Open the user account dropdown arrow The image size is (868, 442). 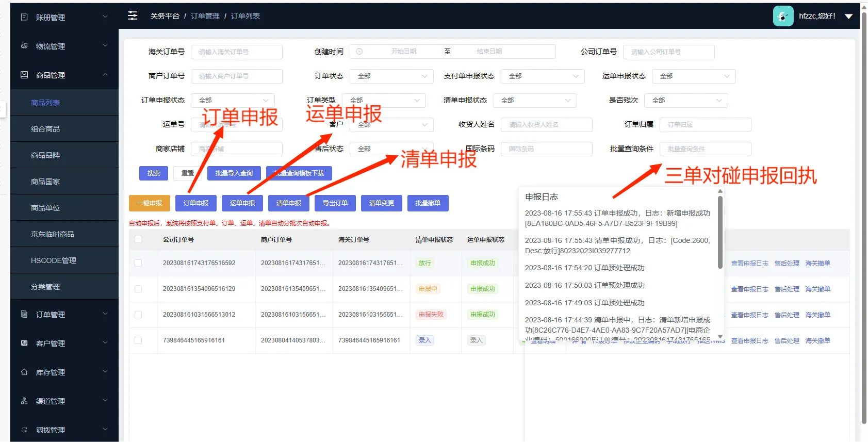(848, 17)
